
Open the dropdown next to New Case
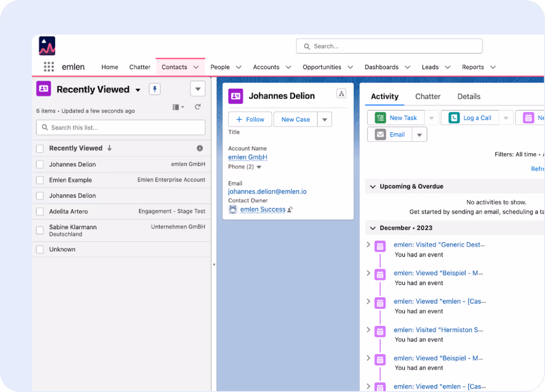coord(325,120)
